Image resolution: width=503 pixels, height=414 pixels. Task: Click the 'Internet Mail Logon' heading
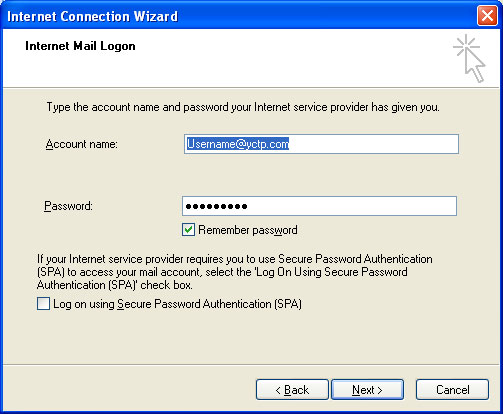[80, 46]
